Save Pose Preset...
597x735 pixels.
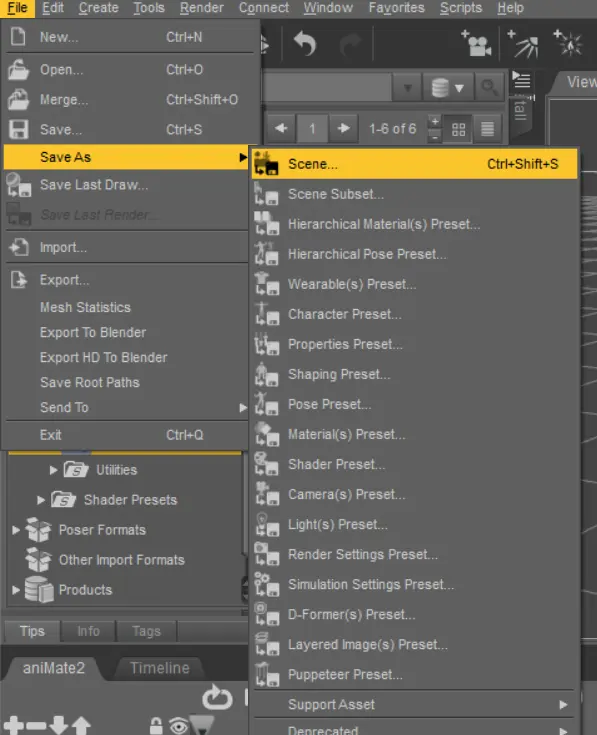(x=415, y=404)
